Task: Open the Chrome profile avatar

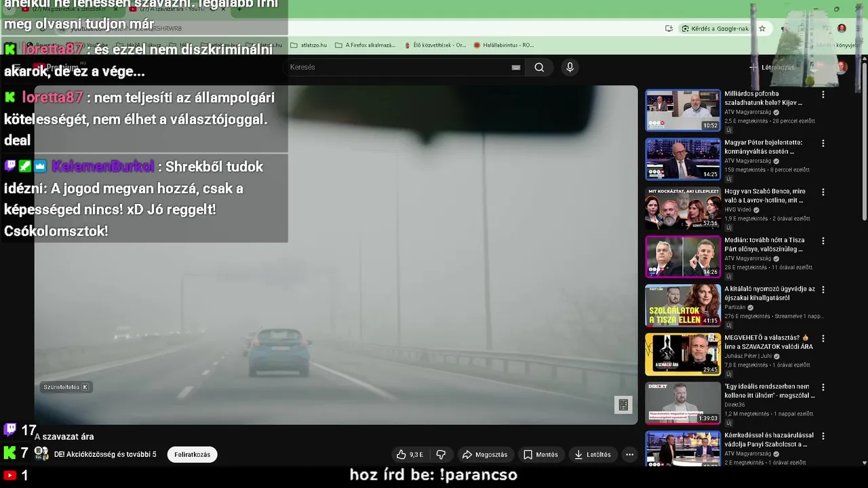Action: coord(842,28)
